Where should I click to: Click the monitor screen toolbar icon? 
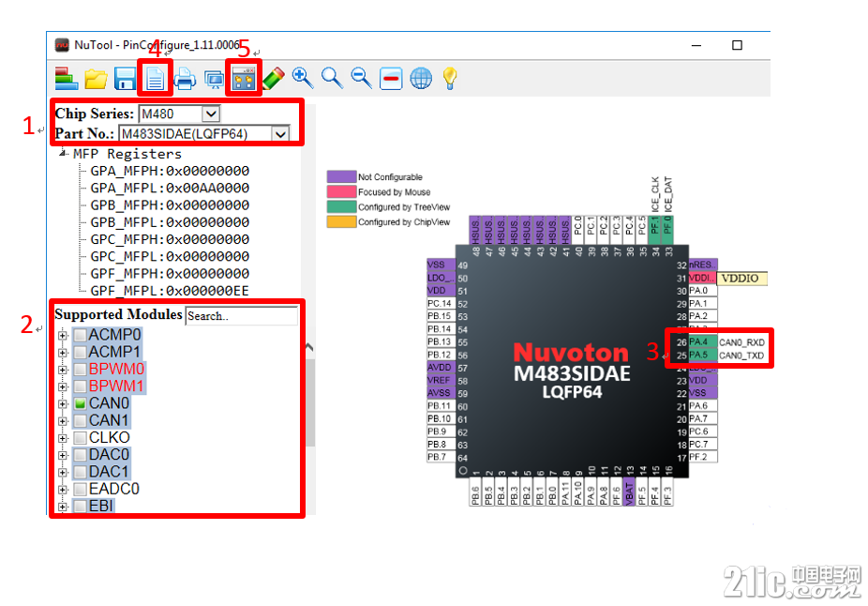pyautogui.click(x=215, y=79)
